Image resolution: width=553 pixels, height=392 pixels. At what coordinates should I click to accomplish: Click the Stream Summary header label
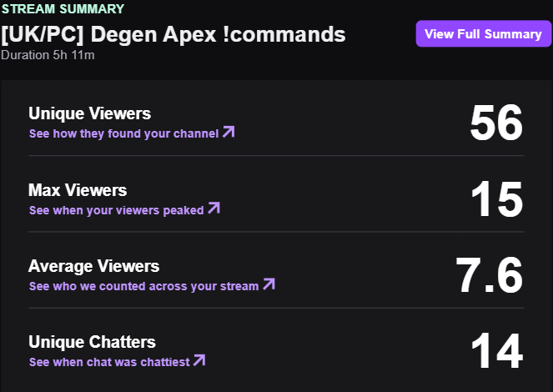(63, 8)
